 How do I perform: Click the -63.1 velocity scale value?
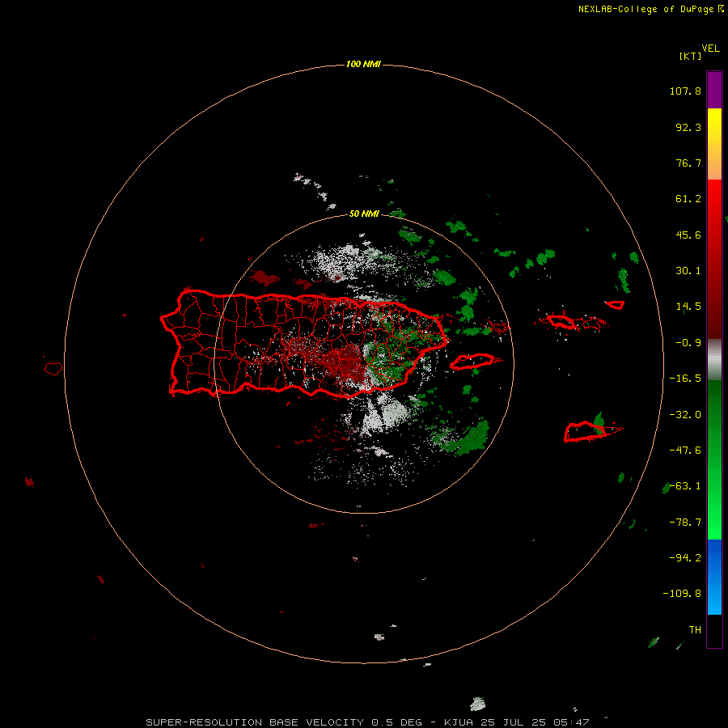[685, 486]
